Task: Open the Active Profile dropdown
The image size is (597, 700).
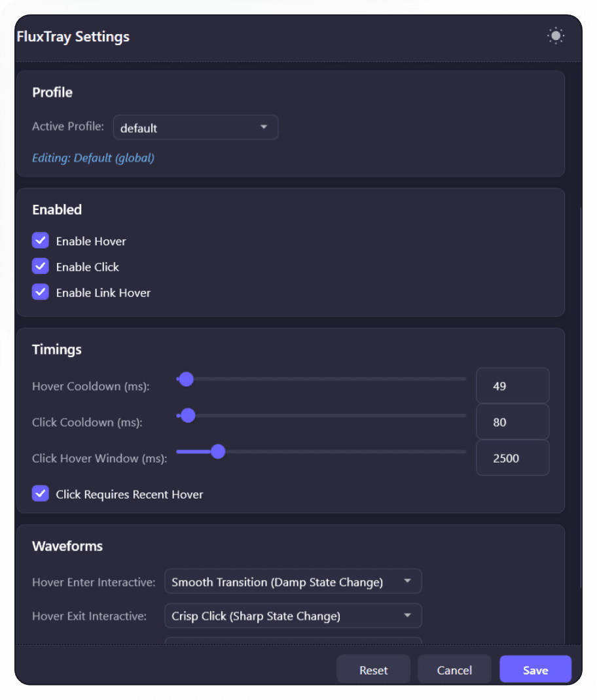Action: (195, 128)
